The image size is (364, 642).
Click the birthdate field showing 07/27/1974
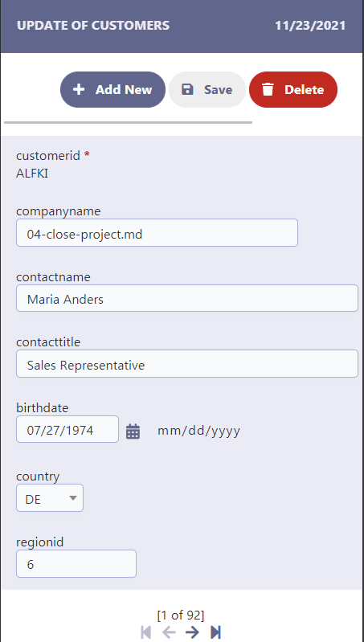click(67, 429)
